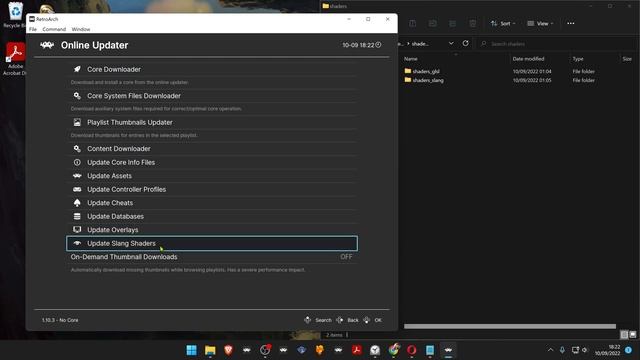Viewport: 640px width, 360px height.
Task: Open Opera browser from the taskbar
Action: point(411,350)
